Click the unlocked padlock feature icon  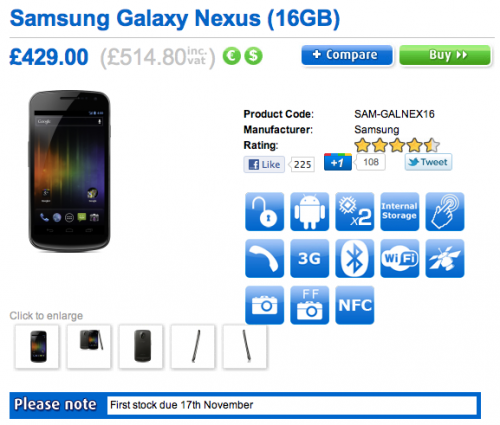(x=264, y=212)
